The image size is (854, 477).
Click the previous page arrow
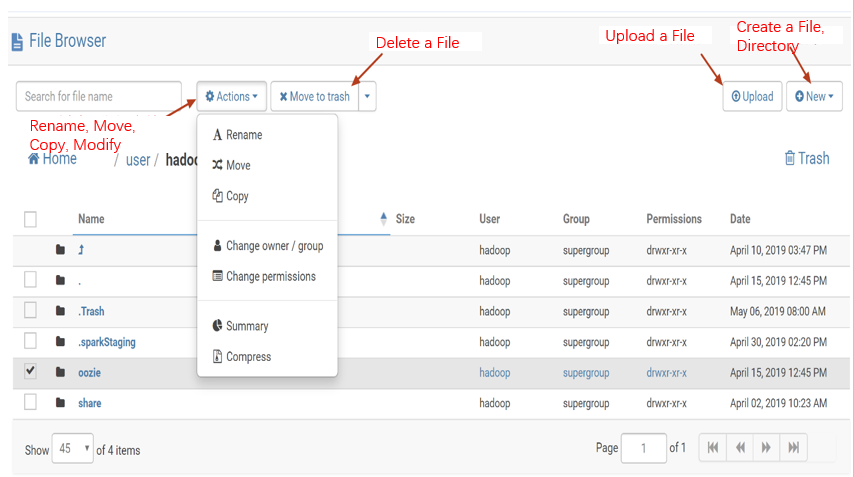pyautogui.click(x=740, y=448)
